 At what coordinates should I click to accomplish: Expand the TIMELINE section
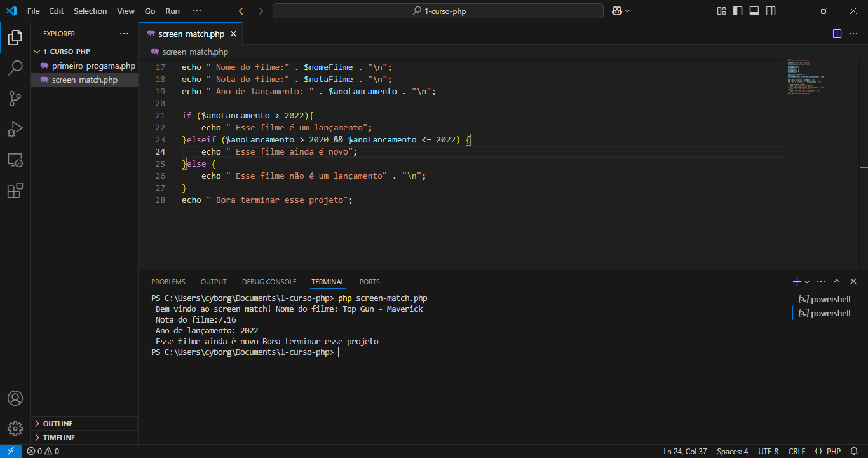click(84, 438)
